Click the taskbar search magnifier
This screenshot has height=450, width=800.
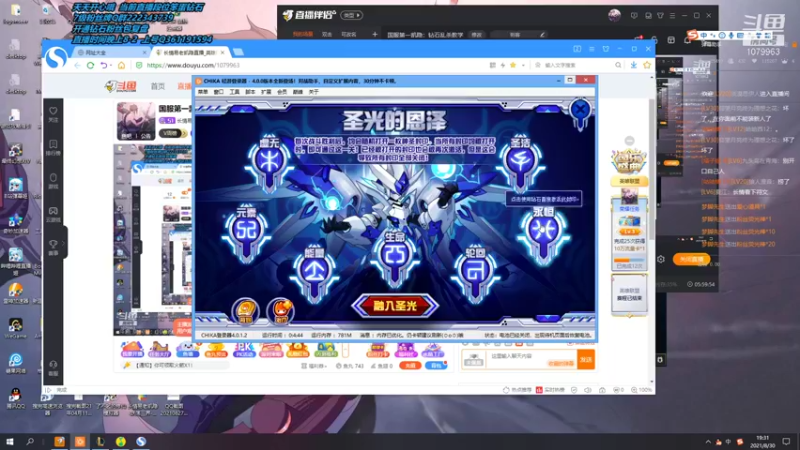point(30,441)
